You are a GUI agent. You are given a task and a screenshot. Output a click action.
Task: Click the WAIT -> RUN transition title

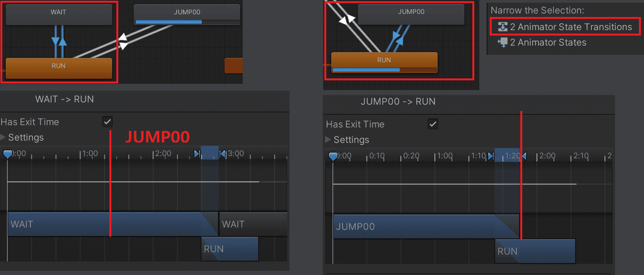pyautogui.click(x=65, y=99)
